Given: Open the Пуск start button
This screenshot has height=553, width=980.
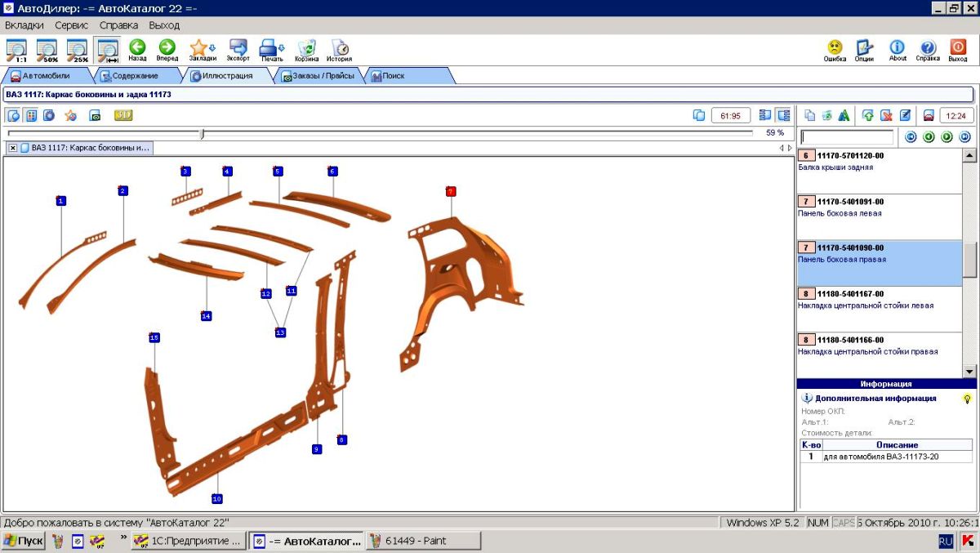Looking at the screenshot, I should [24, 541].
